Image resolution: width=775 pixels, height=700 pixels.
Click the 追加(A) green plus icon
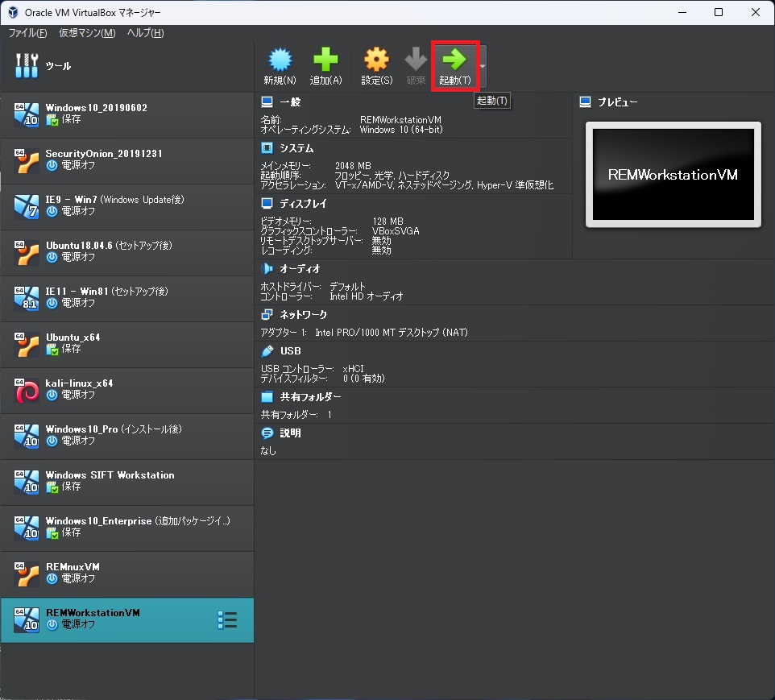pos(325,60)
